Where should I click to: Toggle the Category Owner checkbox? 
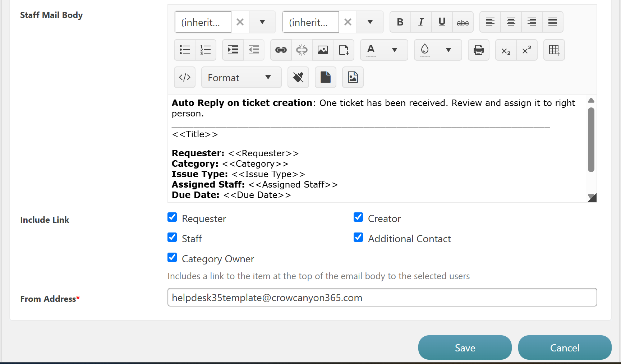click(x=172, y=258)
